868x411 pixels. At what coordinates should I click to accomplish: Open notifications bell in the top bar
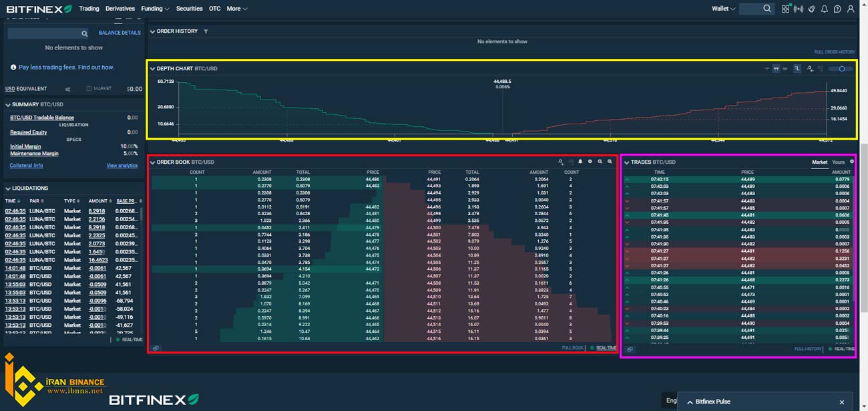coord(825,9)
